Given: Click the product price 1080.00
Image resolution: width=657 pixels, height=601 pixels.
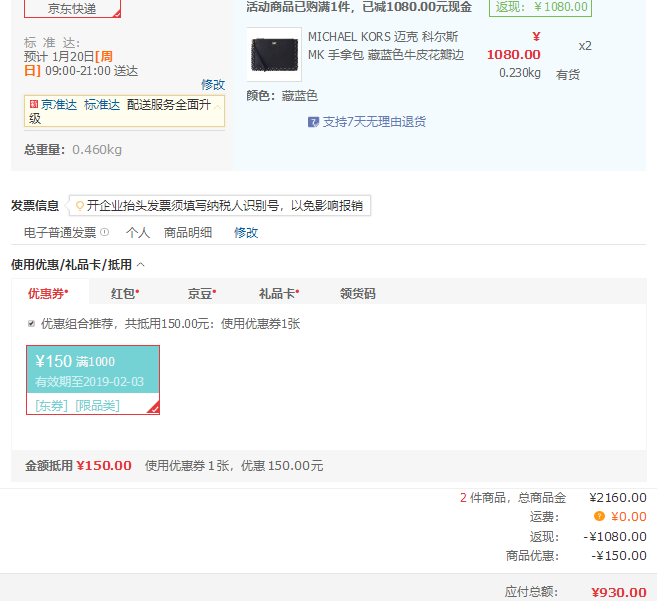Looking at the screenshot, I should 513,54.
